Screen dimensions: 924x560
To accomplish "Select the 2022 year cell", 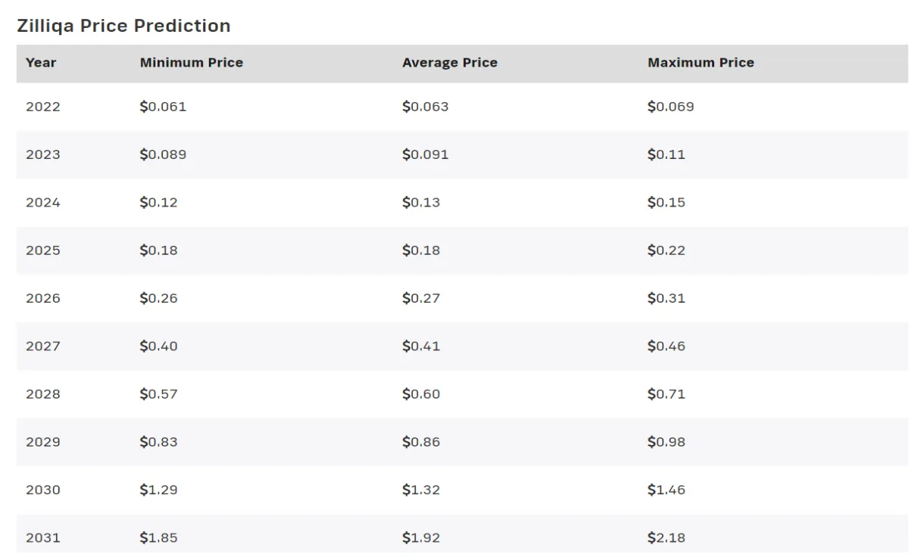I will pos(43,107).
